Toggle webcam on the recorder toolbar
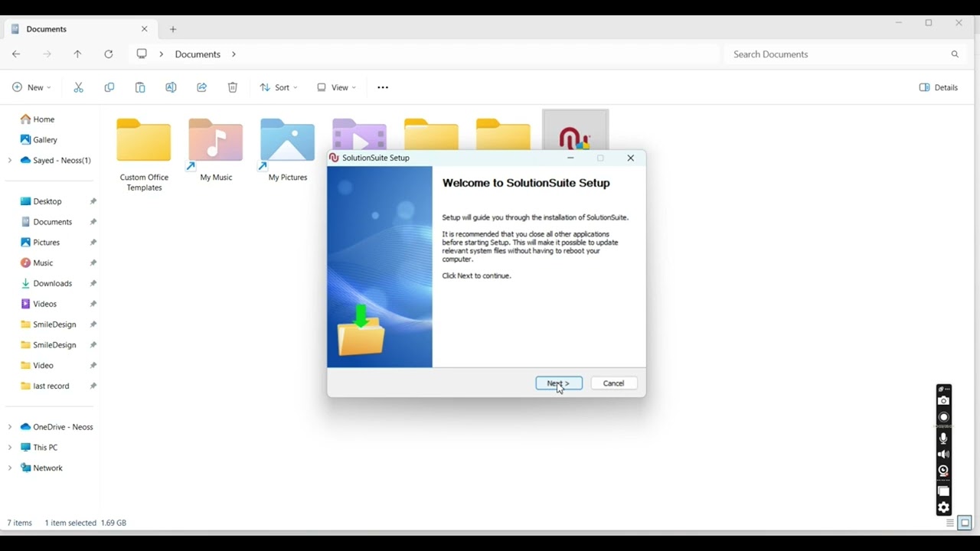 pos(944,471)
